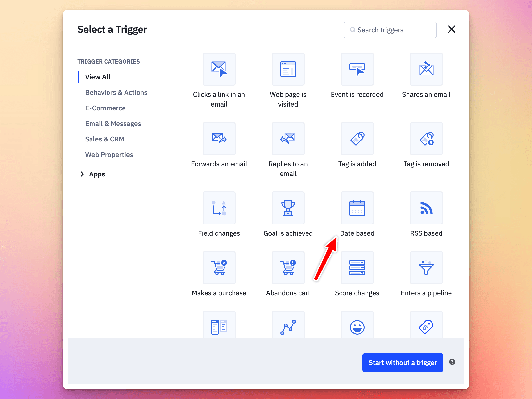532x399 pixels.
Task: Click the line graph trigger icon in bottom row
Action: point(288,325)
